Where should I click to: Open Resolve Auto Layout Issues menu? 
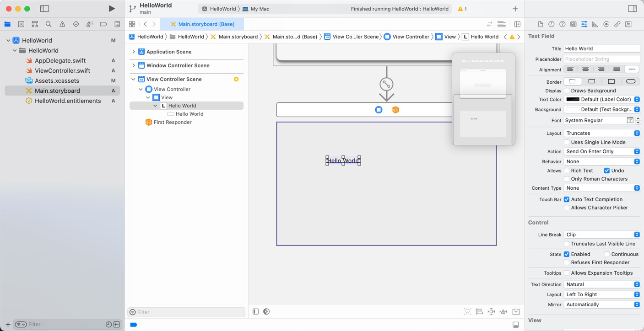click(503, 311)
